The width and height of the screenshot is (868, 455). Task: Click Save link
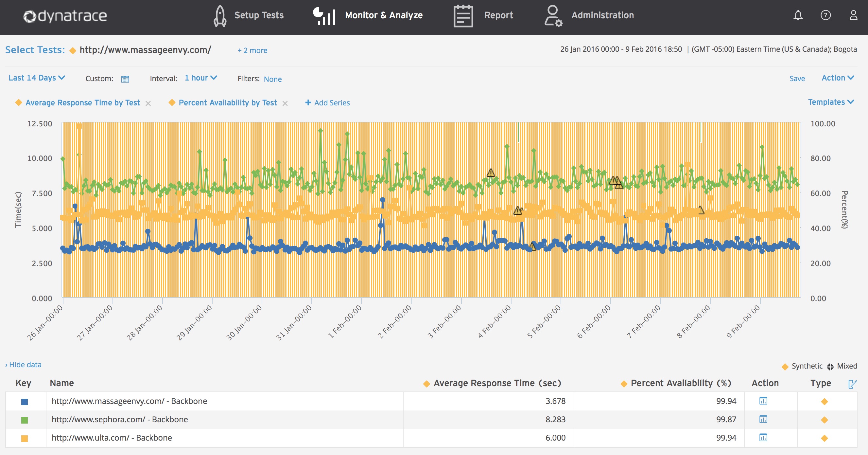[797, 79]
